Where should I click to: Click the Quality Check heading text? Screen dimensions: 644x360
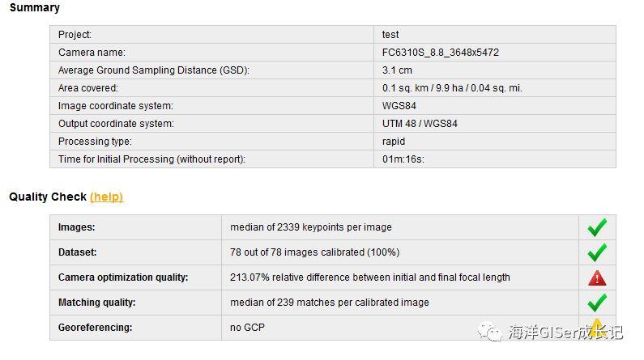coord(48,197)
